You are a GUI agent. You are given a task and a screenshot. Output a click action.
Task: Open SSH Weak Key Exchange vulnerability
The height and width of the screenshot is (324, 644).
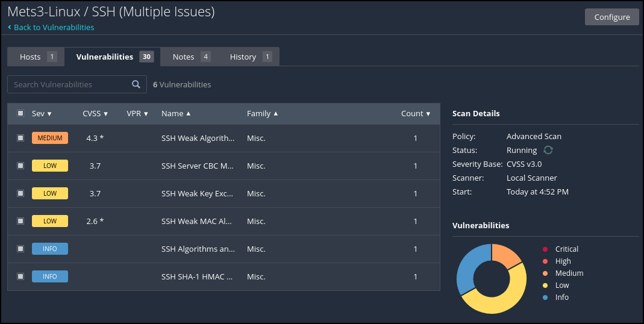tap(197, 193)
